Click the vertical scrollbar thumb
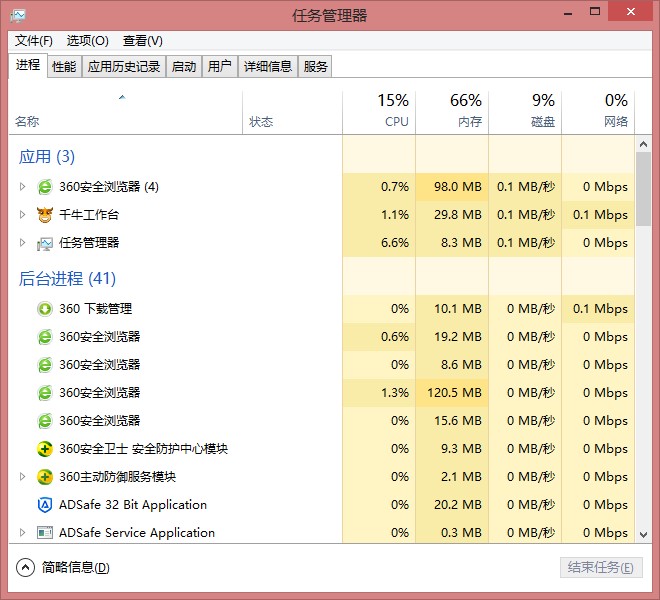 pos(643,189)
